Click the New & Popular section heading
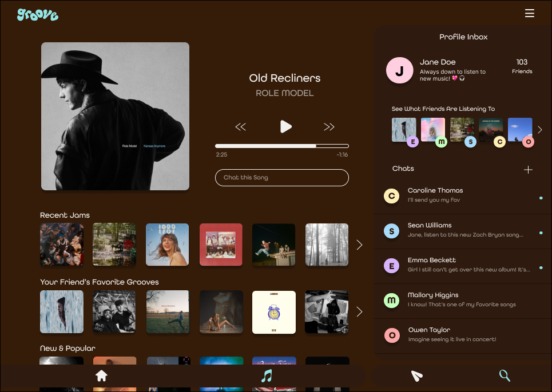 click(67, 349)
